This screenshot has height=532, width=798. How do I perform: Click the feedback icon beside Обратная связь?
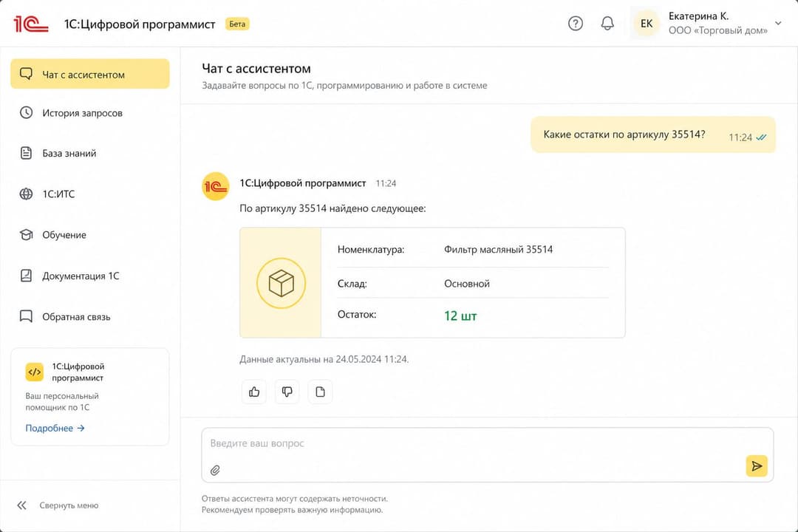[x=26, y=316]
